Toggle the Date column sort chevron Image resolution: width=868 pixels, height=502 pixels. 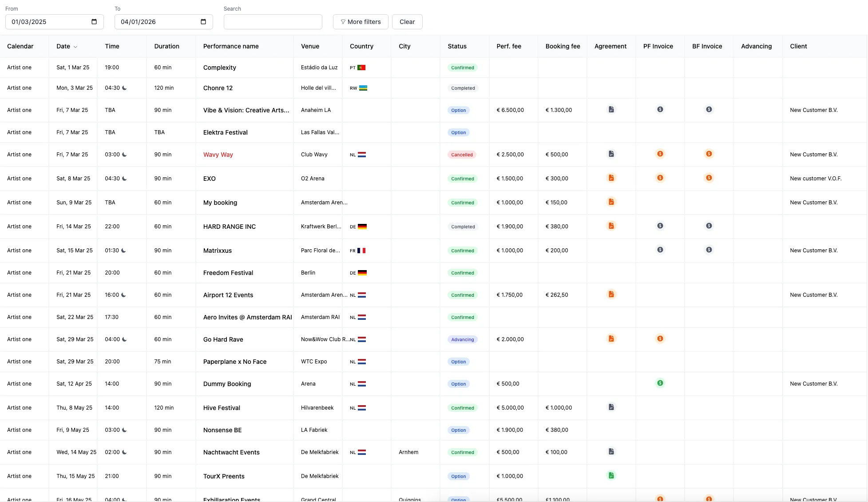click(75, 46)
